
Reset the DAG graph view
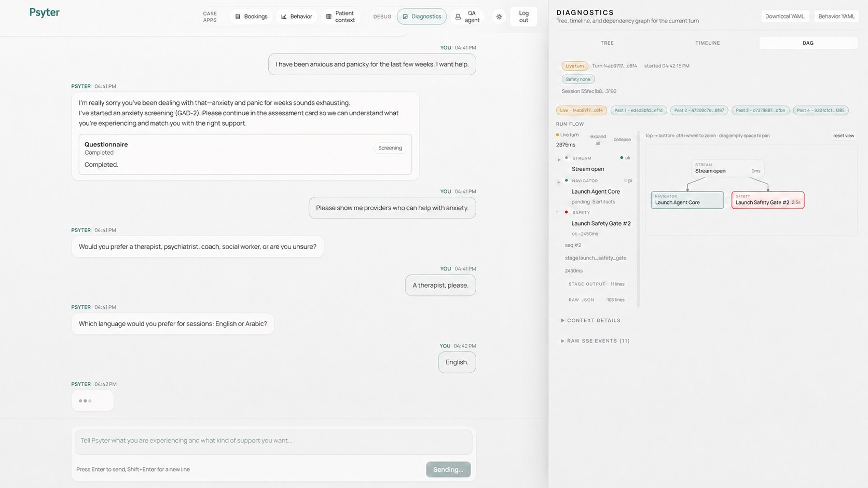(844, 135)
